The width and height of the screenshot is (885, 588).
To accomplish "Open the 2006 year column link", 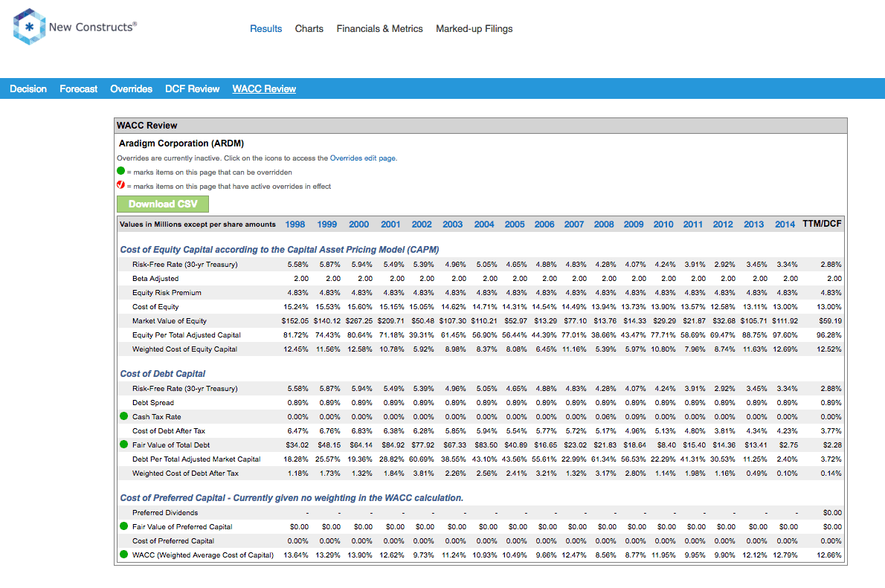I will click(x=544, y=224).
